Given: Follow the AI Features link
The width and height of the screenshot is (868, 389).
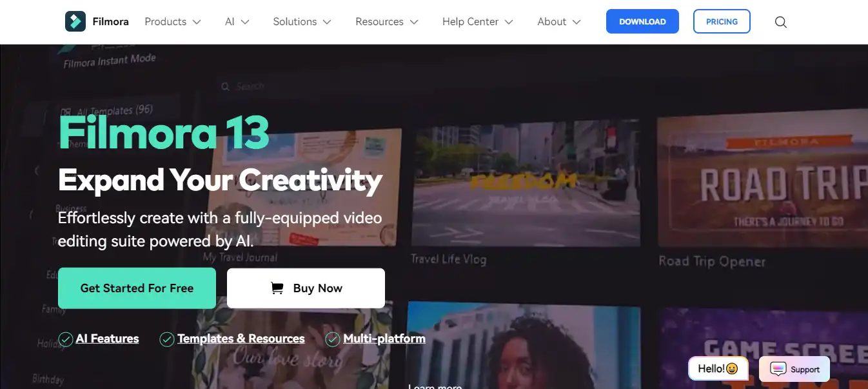Looking at the screenshot, I should (x=107, y=339).
